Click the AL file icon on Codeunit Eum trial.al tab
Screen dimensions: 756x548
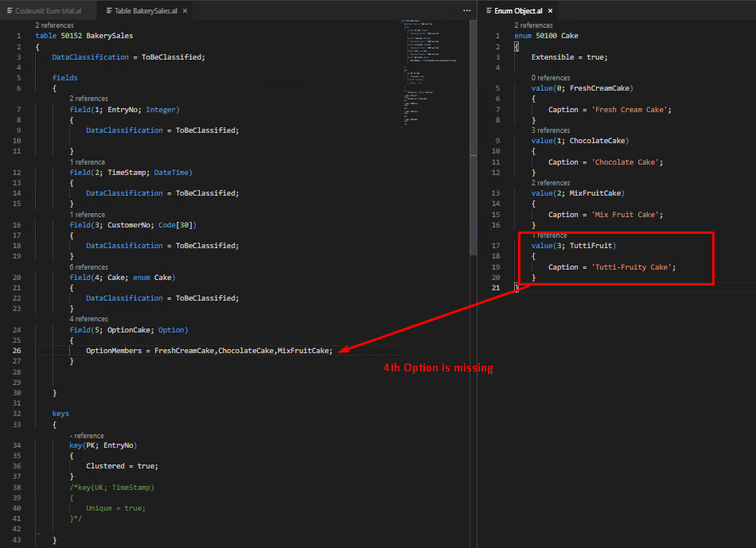coord(11,11)
